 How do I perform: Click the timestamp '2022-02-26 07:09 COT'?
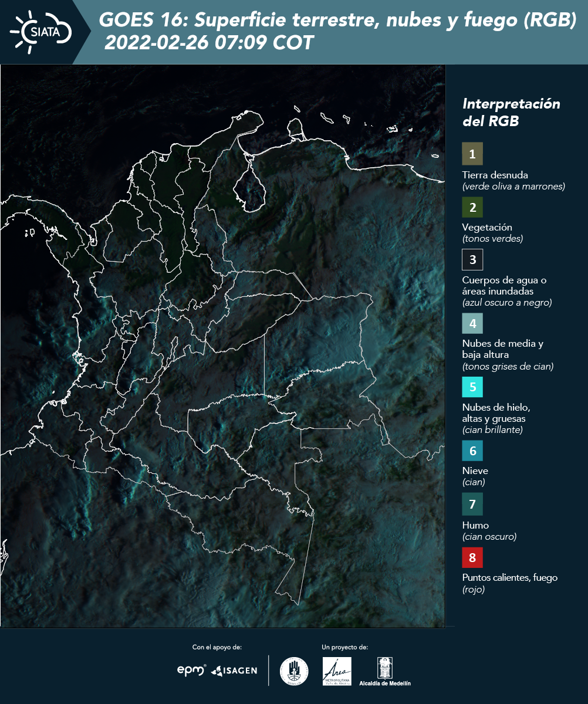click(209, 43)
